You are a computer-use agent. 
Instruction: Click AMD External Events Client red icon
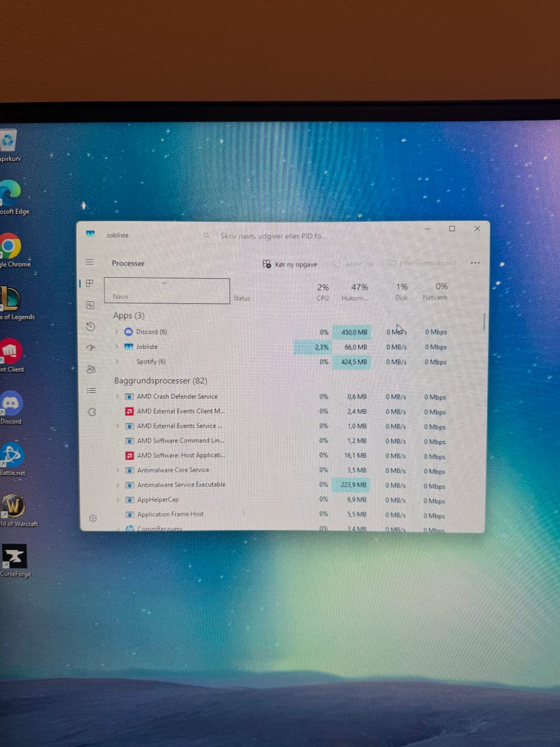pyautogui.click(x=129, y=411)
